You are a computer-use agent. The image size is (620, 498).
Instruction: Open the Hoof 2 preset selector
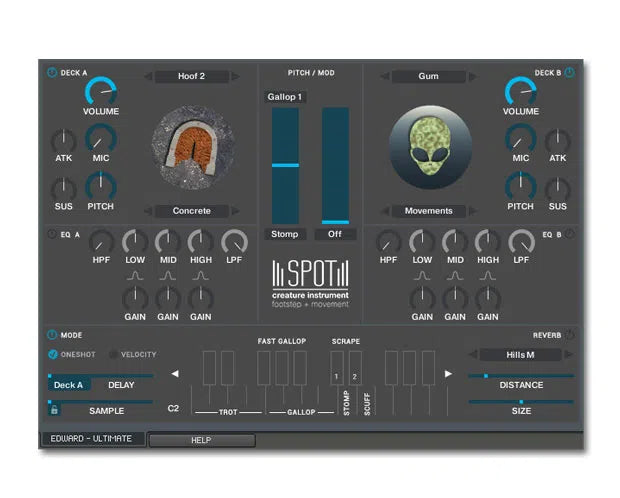pyautogui.click(x=191, y=76)
